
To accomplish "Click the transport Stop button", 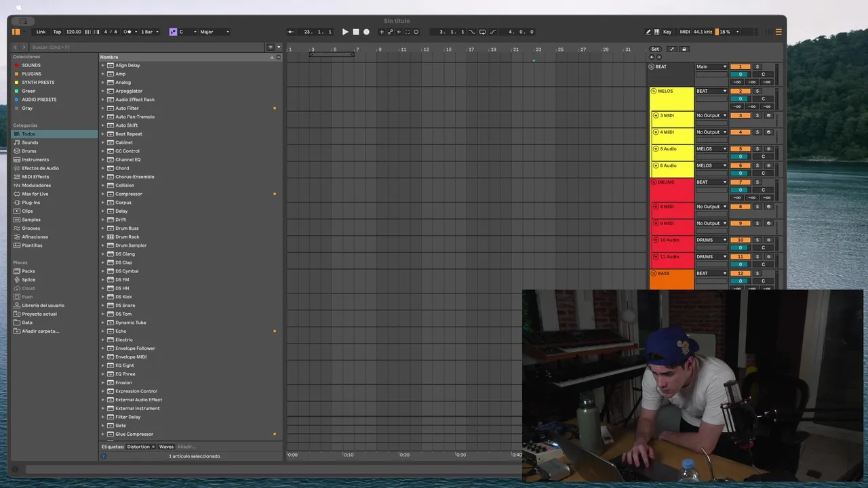I will 356,32.
